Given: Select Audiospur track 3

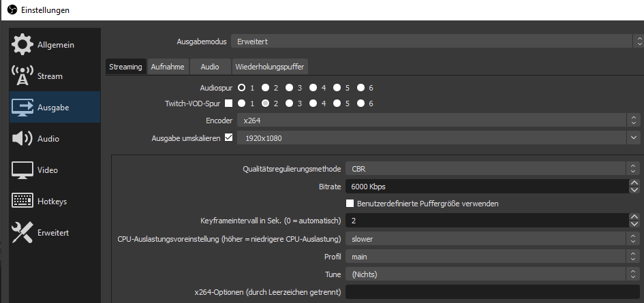Looking at the screenshot, I should coord(289,87).
